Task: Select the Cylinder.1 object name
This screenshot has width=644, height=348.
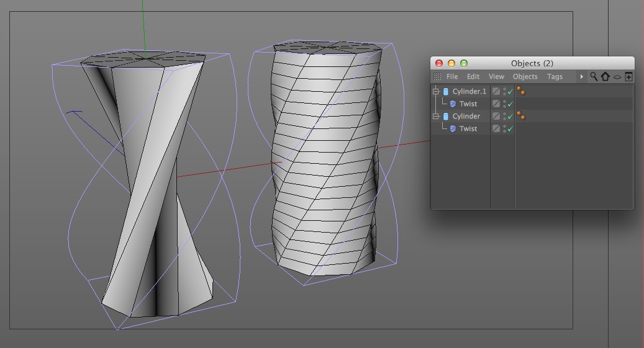Action: pos(469,92)
